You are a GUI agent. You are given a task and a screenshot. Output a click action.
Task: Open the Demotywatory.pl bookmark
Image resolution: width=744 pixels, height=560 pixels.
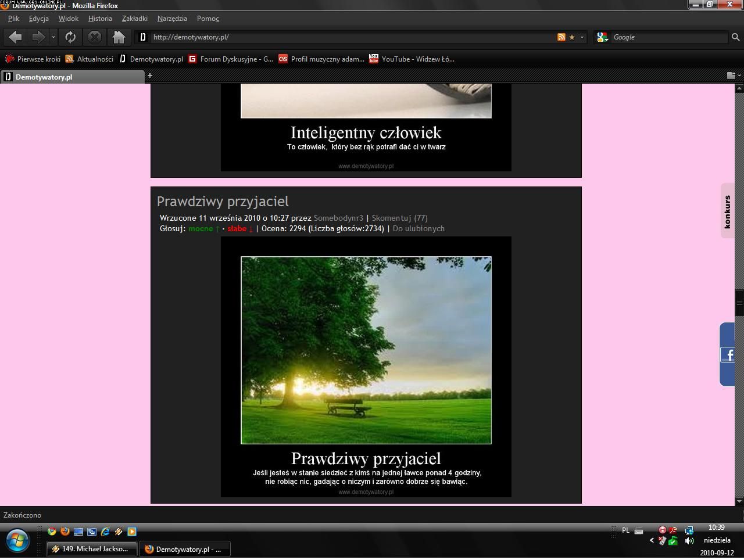point(151,59)
